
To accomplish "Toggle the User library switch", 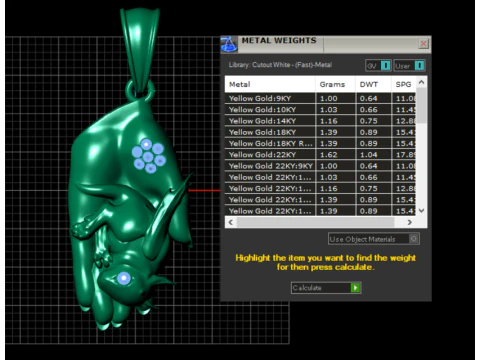I will (x=409, y=66).
